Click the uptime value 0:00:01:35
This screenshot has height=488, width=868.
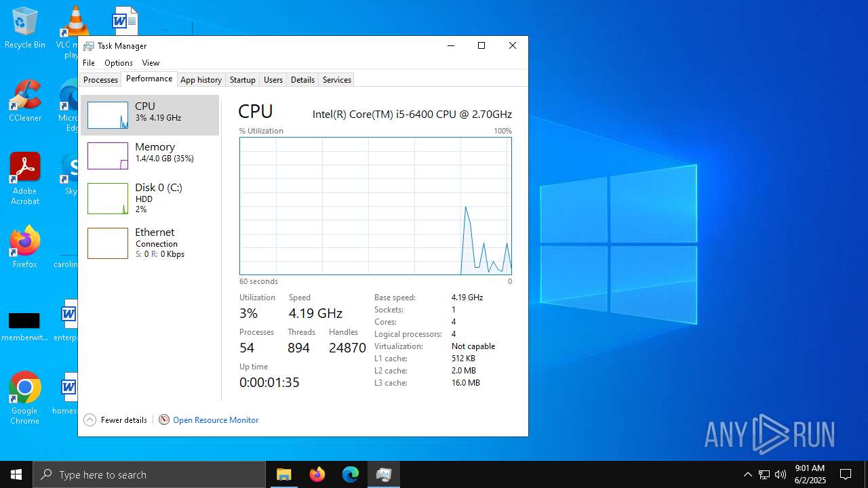269,382
